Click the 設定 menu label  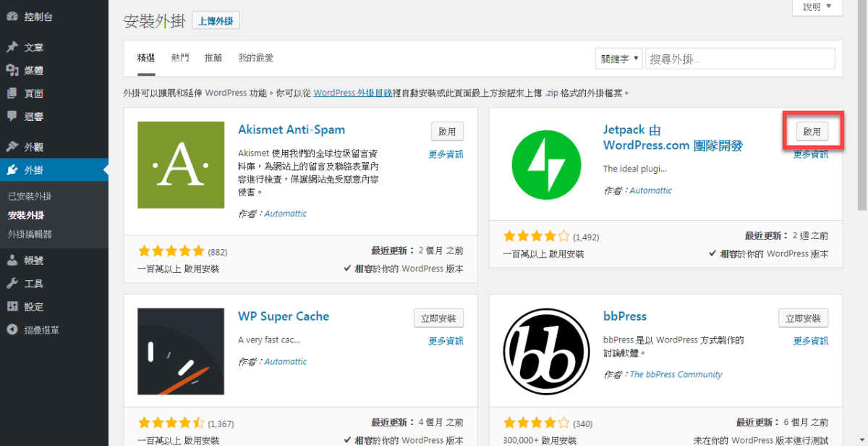click(34, 306)
